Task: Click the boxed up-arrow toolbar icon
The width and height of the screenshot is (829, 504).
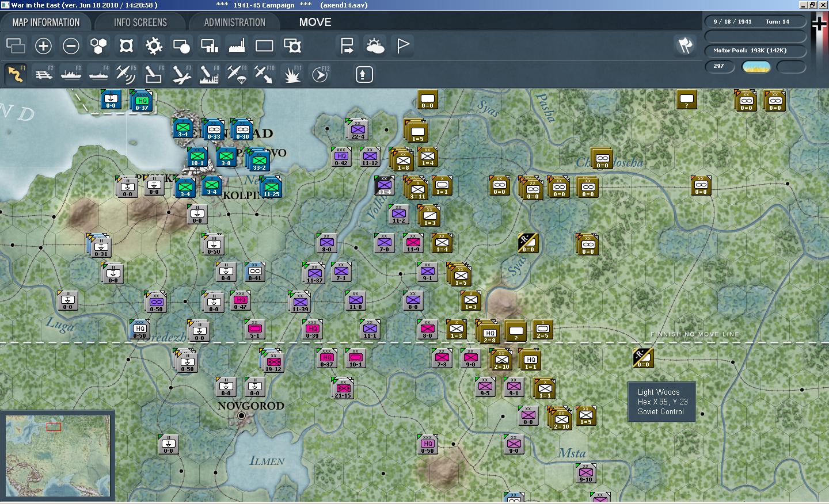Action: [364, 74]
